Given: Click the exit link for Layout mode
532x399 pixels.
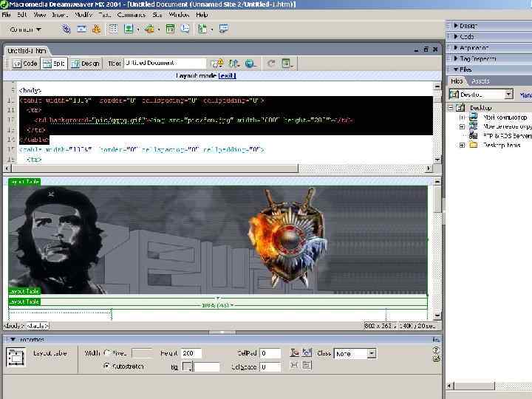Looking at the screenshot, I should pos(227,75).
